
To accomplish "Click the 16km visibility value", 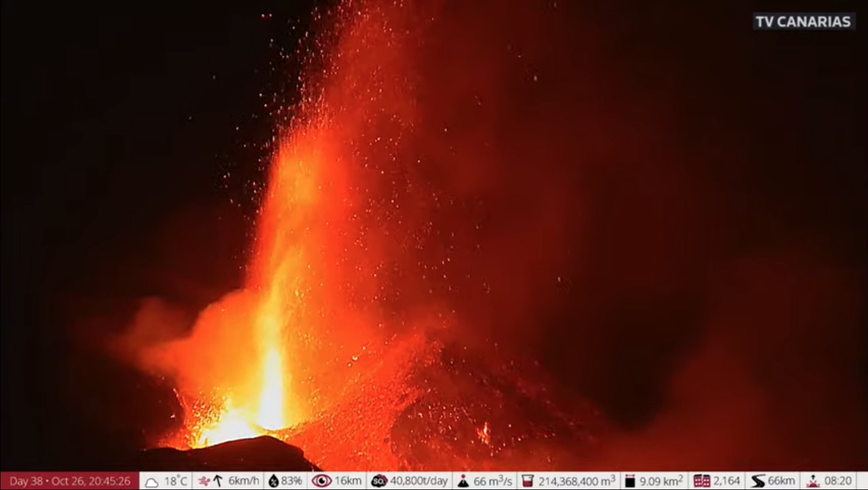I will tap(348, 481).
